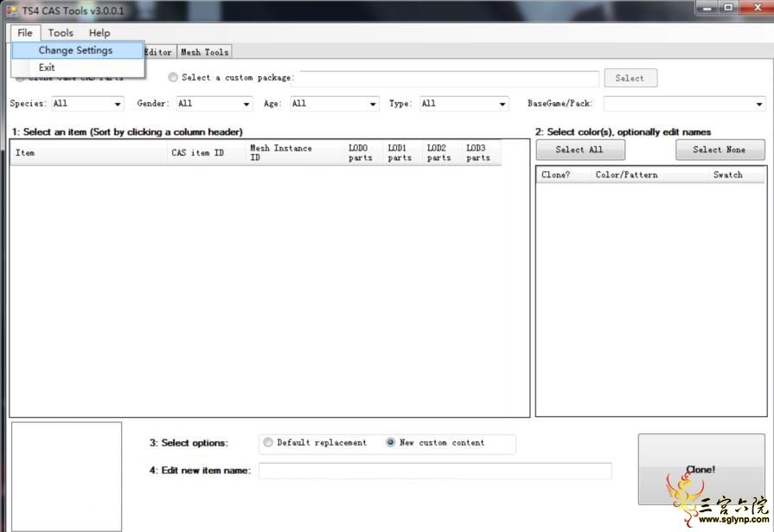Click the Color/Pattern column header
774x532 pixels.
pyautogui.click(x=650, y=175)
